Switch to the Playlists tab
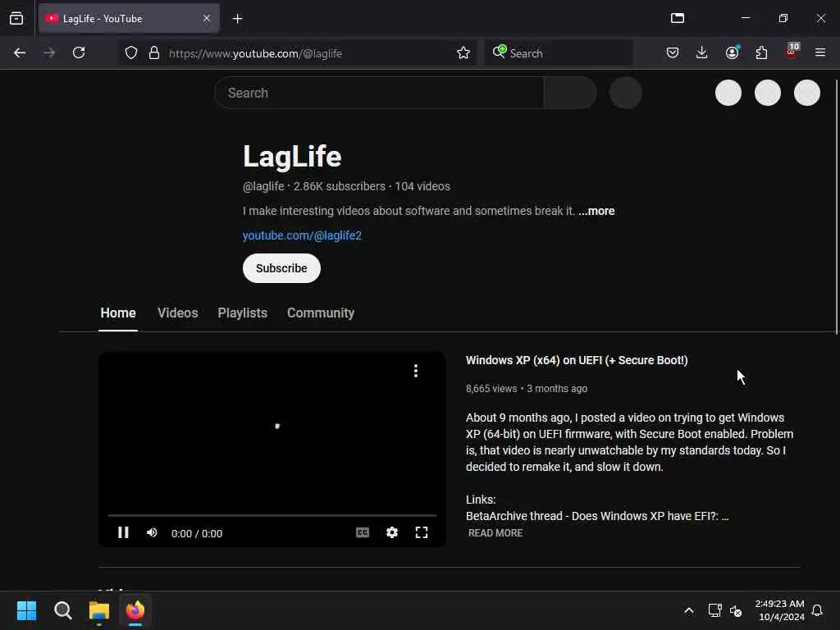The width and height of the screenshot is (840, 630). (x=243, y=313)
